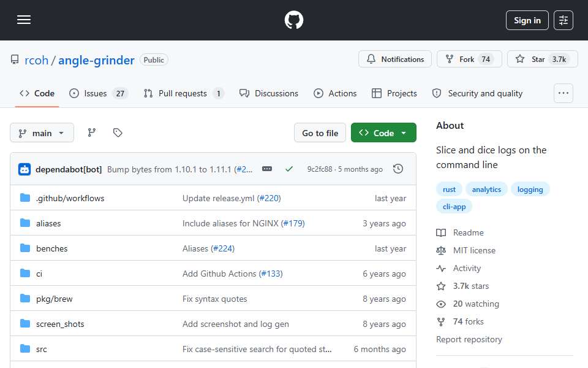
Task: Click the dependabot avatar icon
Action: coord(24,169)
